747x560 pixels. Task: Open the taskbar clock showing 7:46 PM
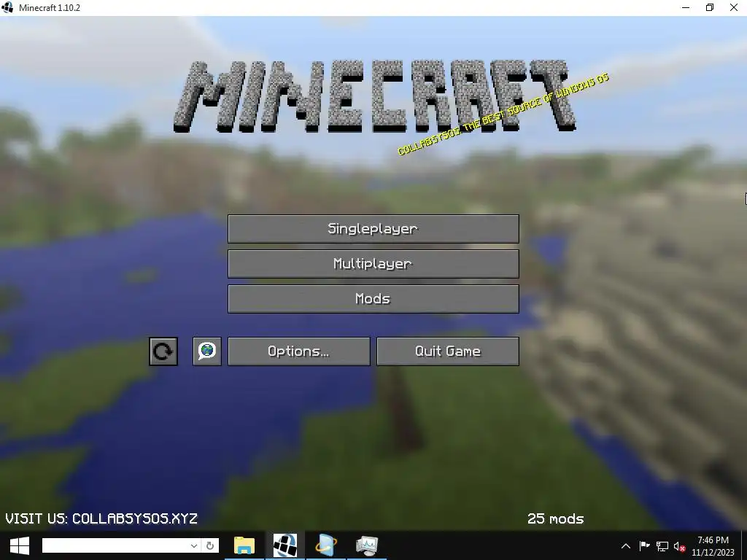click(x=713, y=545)
